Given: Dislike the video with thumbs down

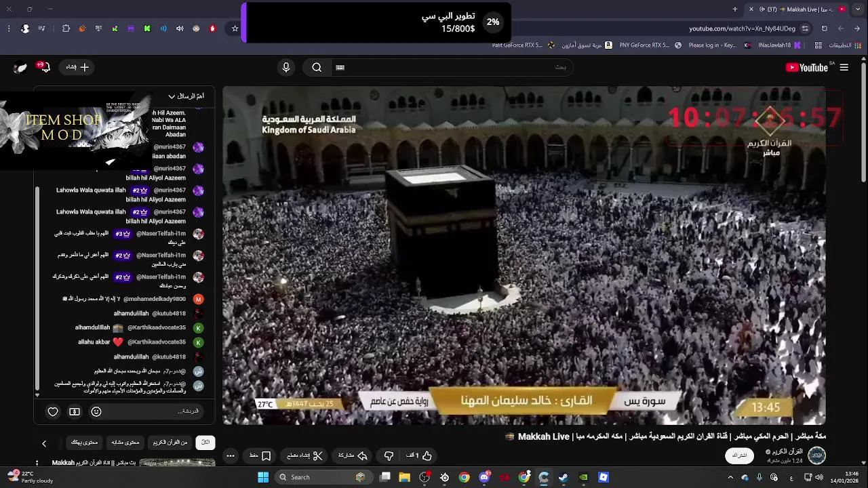Looking at the screenshot, I should coord(389,455).
